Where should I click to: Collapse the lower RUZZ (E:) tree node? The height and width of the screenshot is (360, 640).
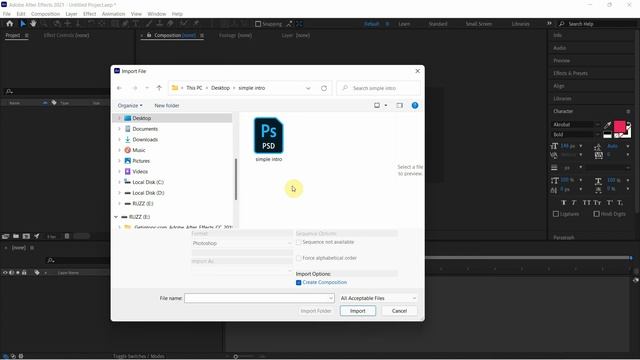(x=116, y=217)
